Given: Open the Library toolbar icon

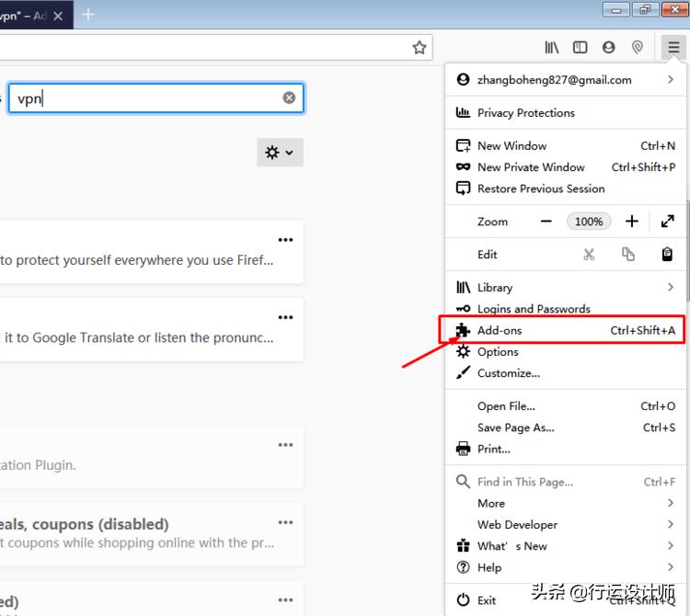Looking at the screenshot, I should point(551,47).
